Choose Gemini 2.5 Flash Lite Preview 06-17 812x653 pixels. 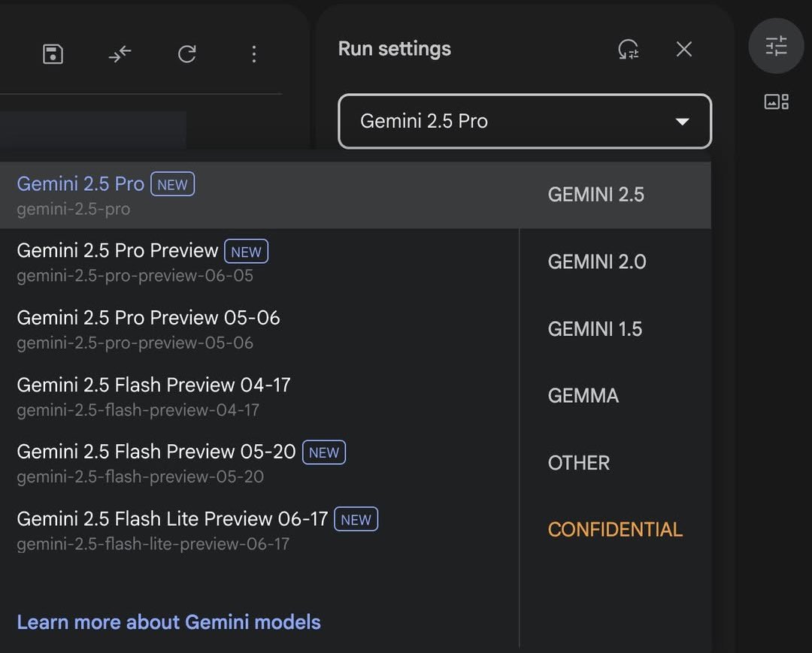coord(172,518)
